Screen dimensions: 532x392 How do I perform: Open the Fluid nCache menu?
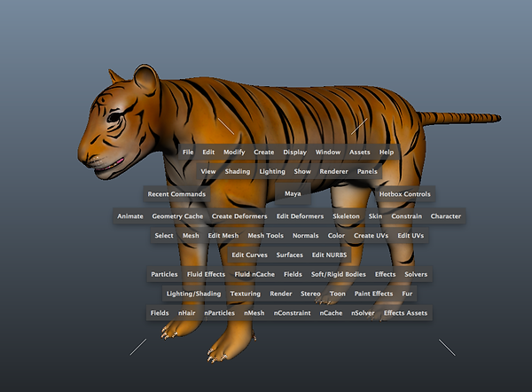[x=254, y=274]
